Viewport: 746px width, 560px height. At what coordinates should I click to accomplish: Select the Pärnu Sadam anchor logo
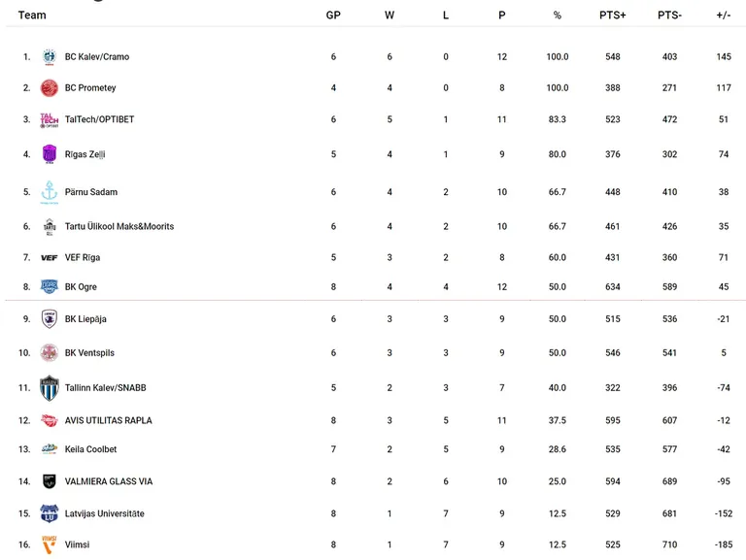[49, 192]
